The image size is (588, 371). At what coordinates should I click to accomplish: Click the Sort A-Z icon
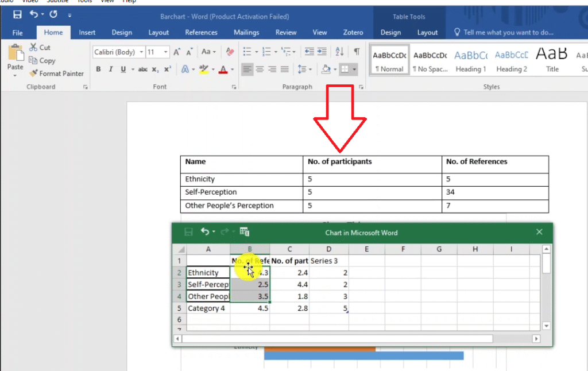click(x=339, y=52)
